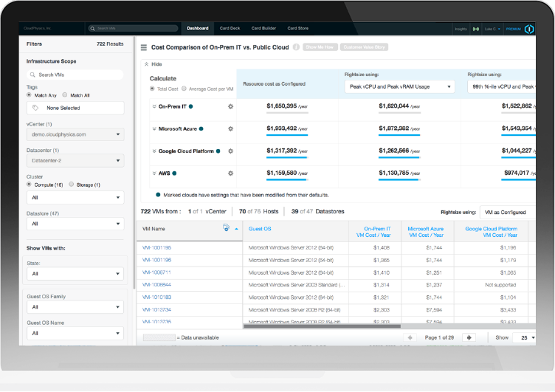Open the Peak vCPU and Peak vRAM dropdown
The image size is (555, 392).
pyautogui.click(x=399, y=87)
